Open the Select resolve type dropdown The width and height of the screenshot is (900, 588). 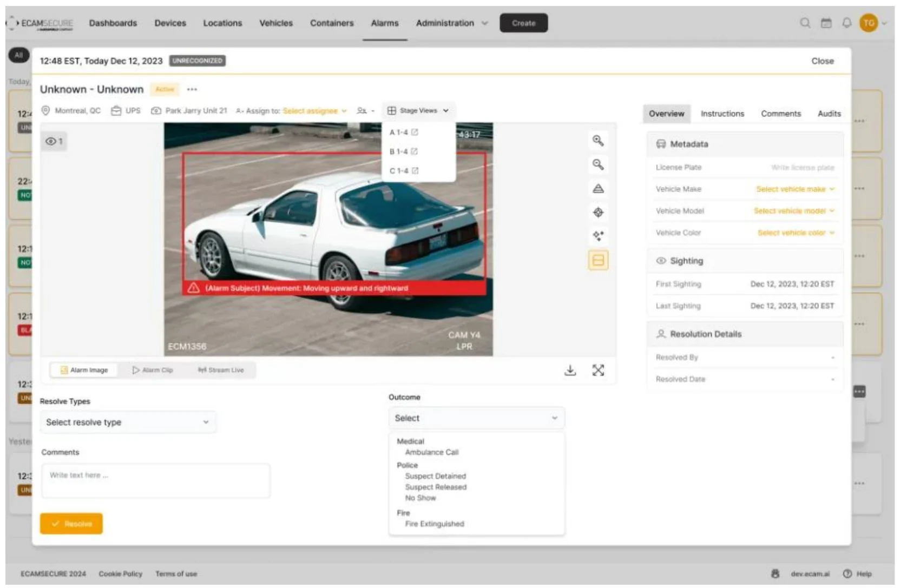(128, 422)
